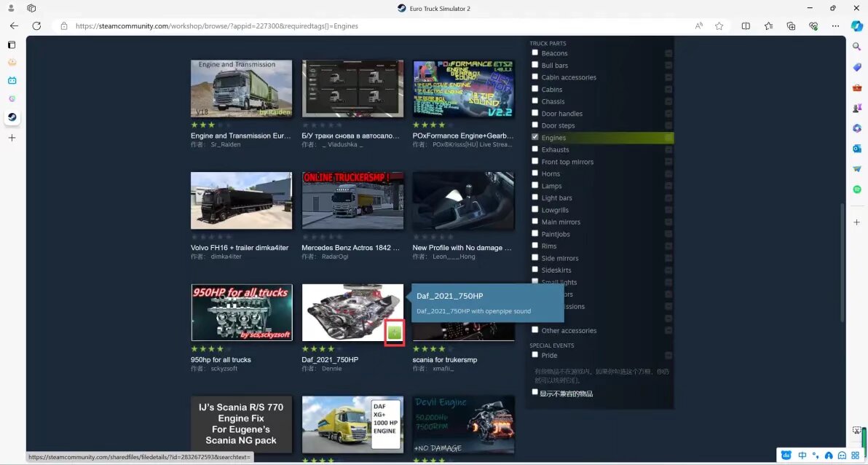868x465 pixels.
Task: Tick the Rims checkbox
Action: [x=534, y=246]
